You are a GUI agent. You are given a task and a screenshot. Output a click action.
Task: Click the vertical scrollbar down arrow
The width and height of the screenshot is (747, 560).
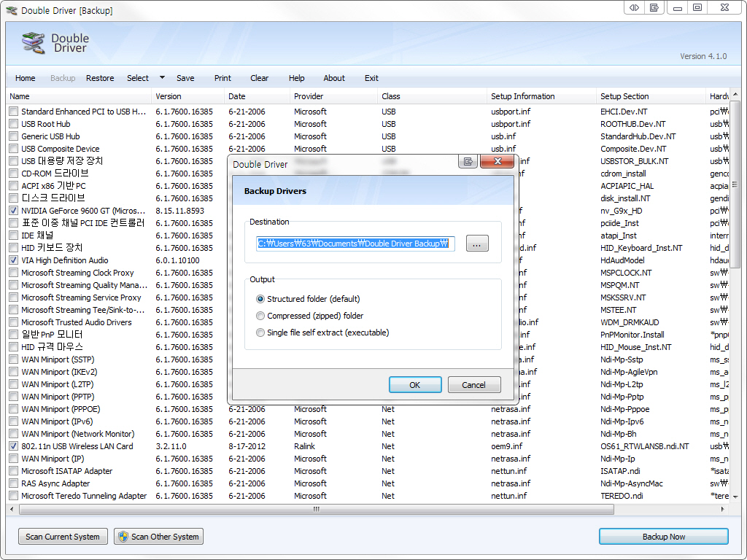tap(735, 497)
